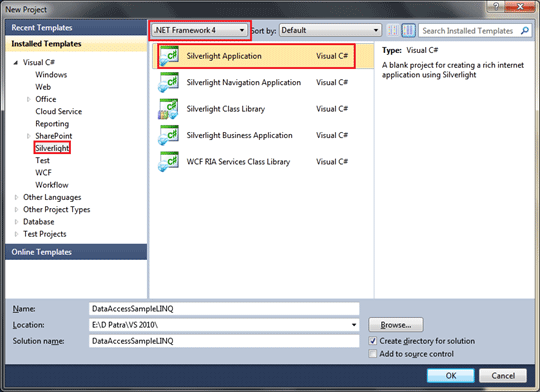Select Windows in the template tree
Image resolution: width=540 pixels, height=392 pixels.
pos(51,75)
